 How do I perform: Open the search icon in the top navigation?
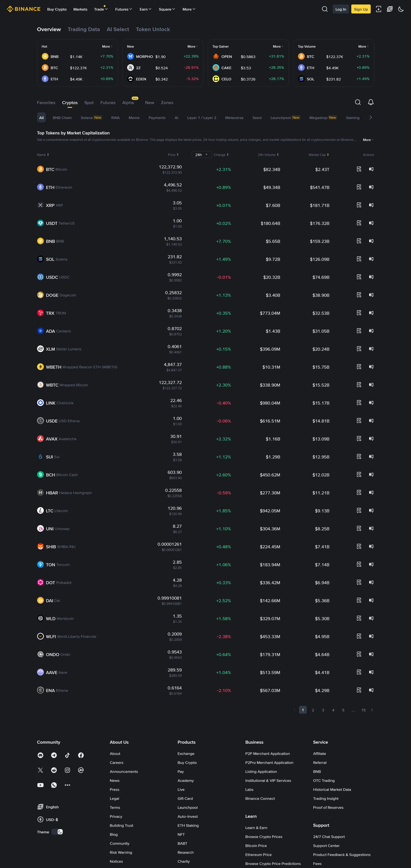tap(324, 9)
